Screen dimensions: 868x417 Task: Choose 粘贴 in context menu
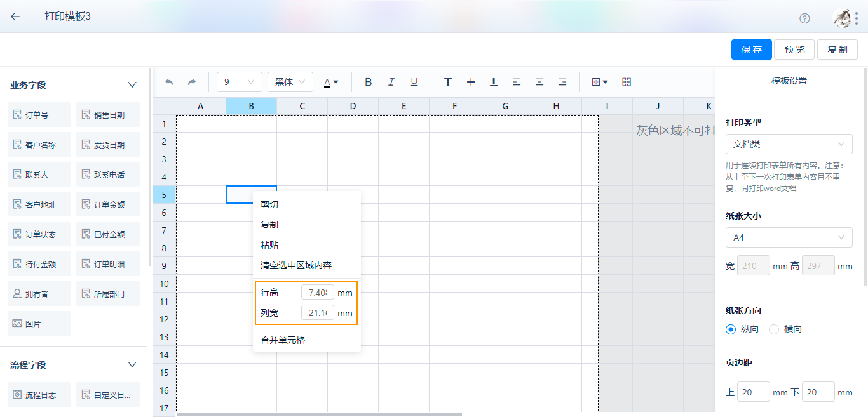click(x=307, y=245)
